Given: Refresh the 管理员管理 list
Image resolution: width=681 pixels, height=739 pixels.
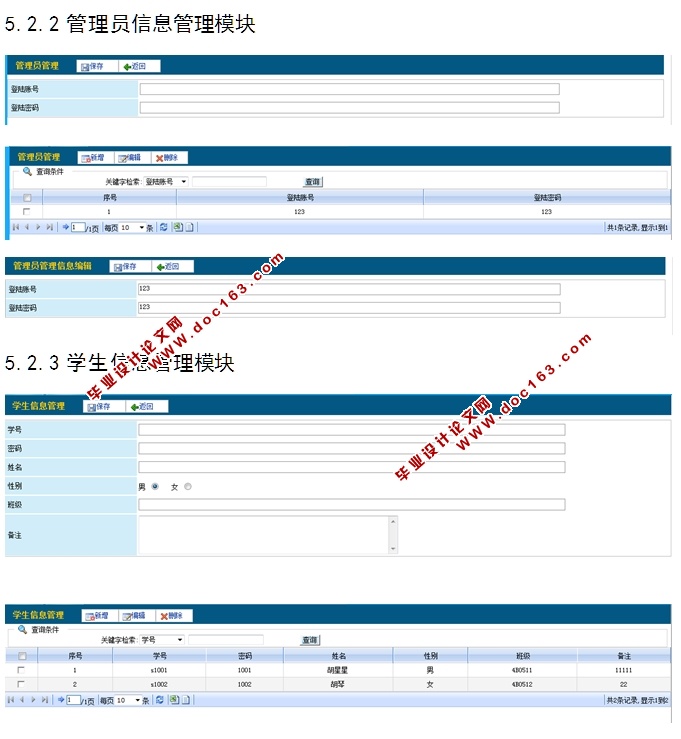Looking at the screenshot, I should coord(164,227).
